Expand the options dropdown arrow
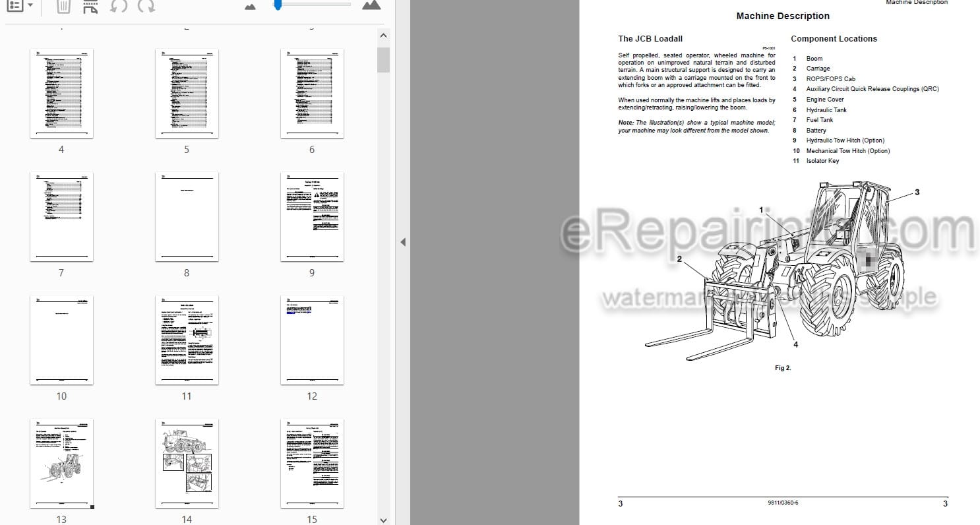Image resolution: width=980 pixels, height=525 pixels. (x=30, y=5)
